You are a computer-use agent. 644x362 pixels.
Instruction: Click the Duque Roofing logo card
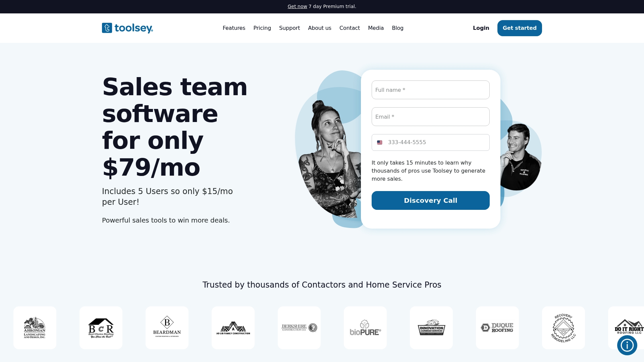pos(497,328)
